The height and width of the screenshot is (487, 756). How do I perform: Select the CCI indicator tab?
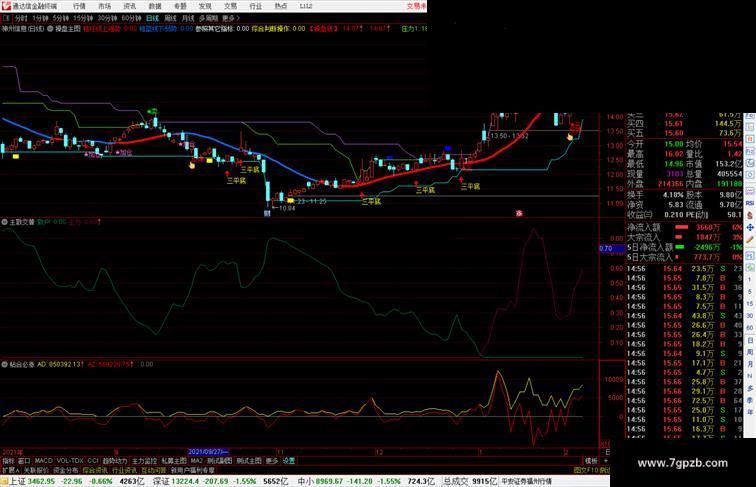point(93,461)
